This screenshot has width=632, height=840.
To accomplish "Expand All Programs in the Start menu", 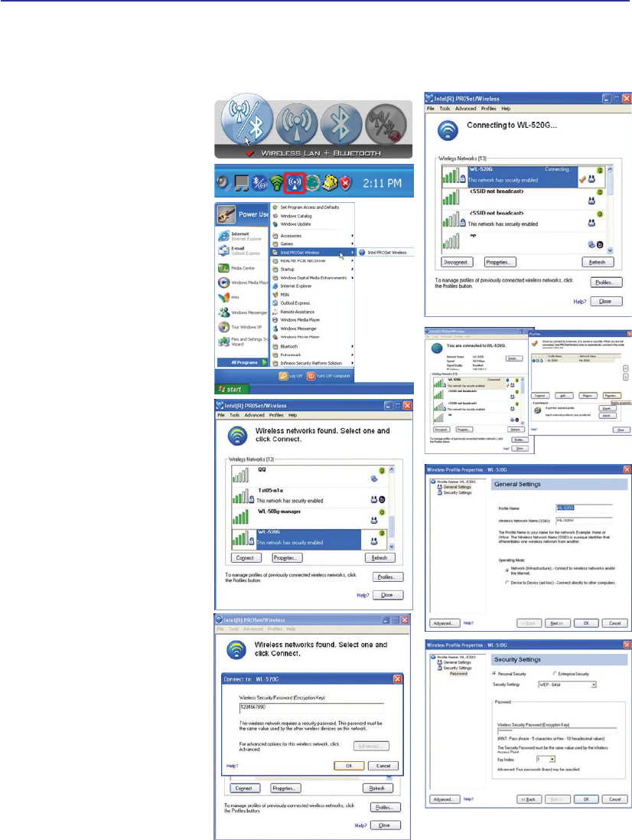I will pos(242,363).
